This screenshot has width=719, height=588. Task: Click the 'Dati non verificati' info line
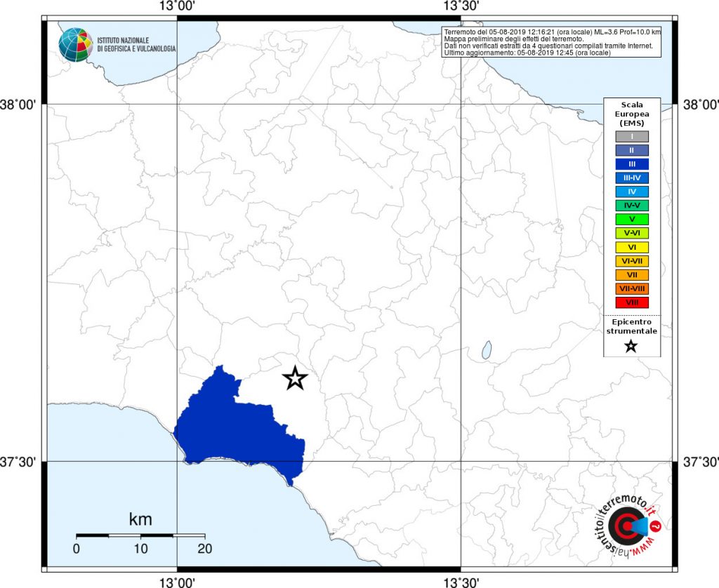[x=548, y=46]
